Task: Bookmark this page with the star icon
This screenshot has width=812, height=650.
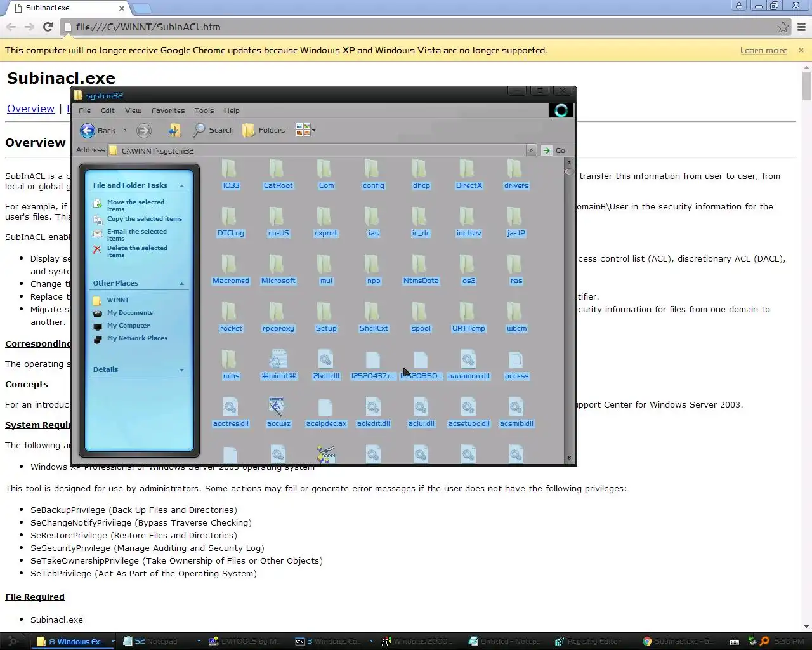Action: click(x=783, y=27)
